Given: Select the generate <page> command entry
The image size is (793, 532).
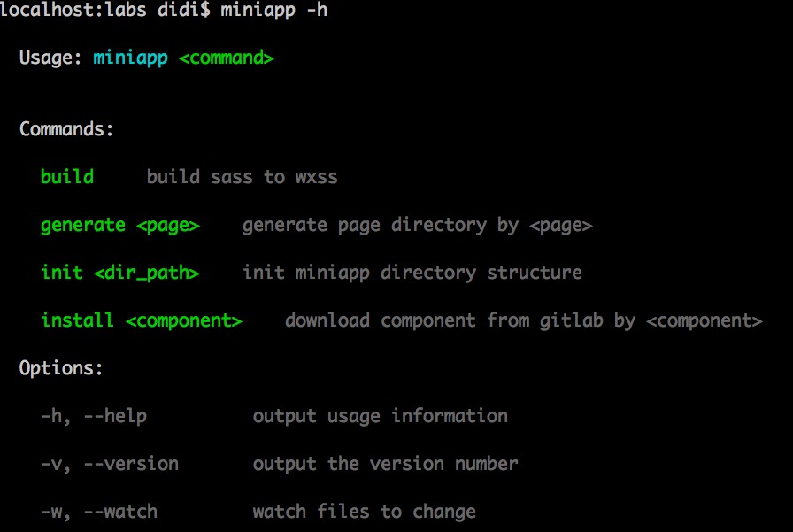Looking at the screenshot, I should (x=119, y=225).
